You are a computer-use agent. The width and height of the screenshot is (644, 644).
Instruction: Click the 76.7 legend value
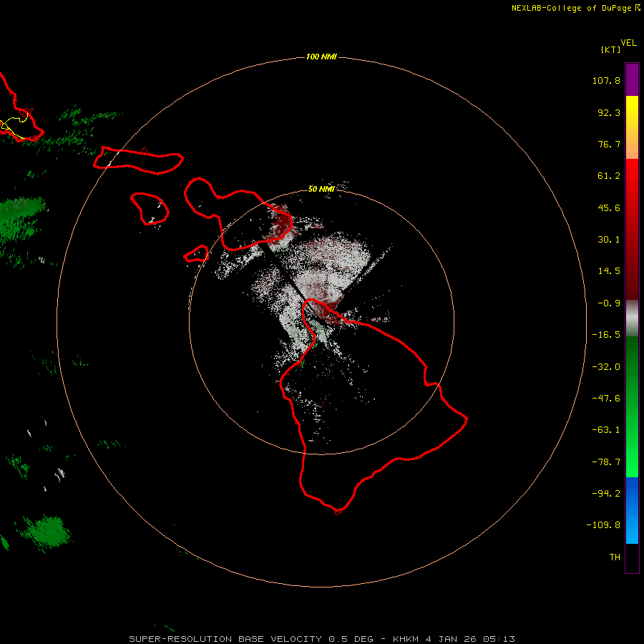609,144
